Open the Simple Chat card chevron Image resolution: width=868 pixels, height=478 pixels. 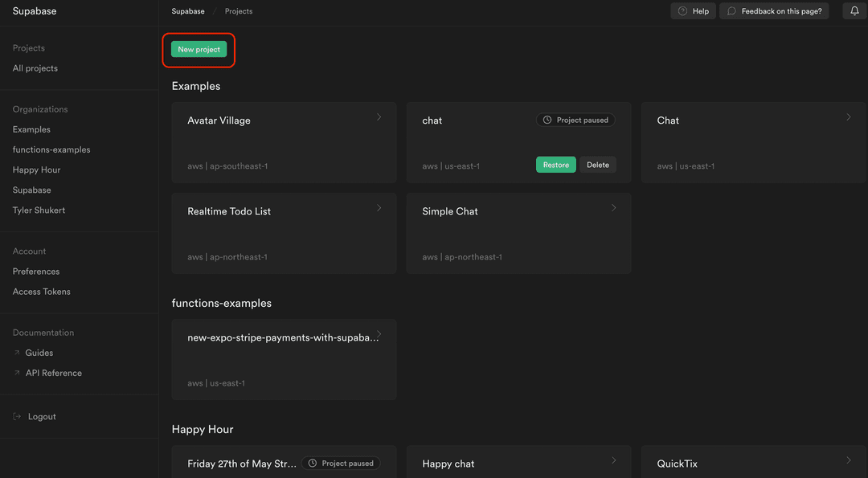pyautogui.click(x=613, y=207)
